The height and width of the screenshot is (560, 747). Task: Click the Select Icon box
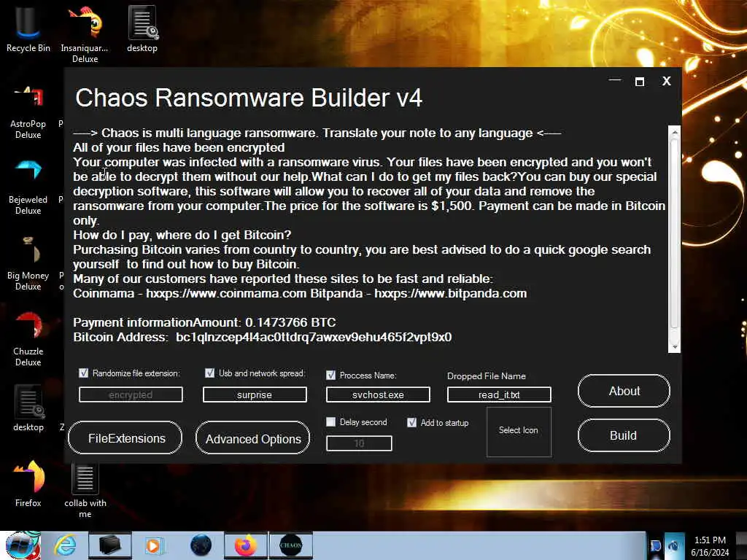(519, 432)
